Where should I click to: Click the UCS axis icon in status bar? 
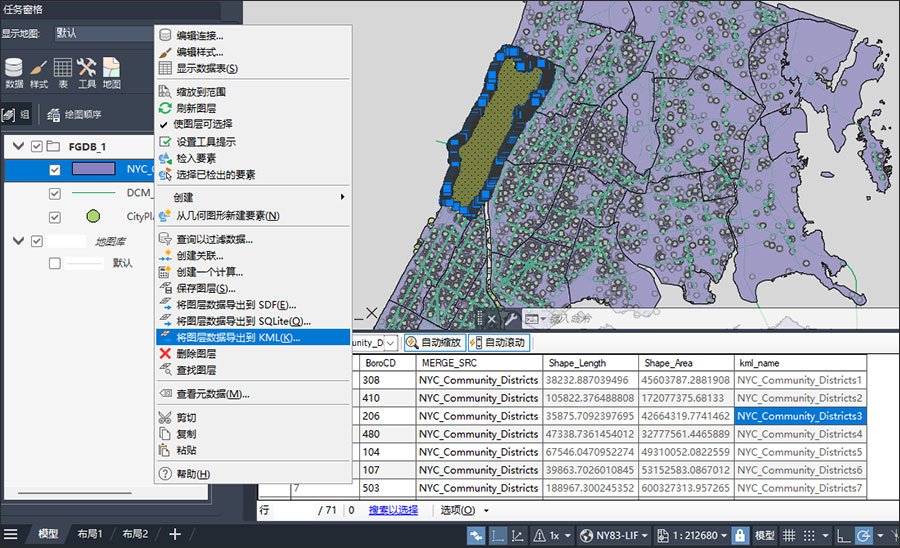click(517, 535)
